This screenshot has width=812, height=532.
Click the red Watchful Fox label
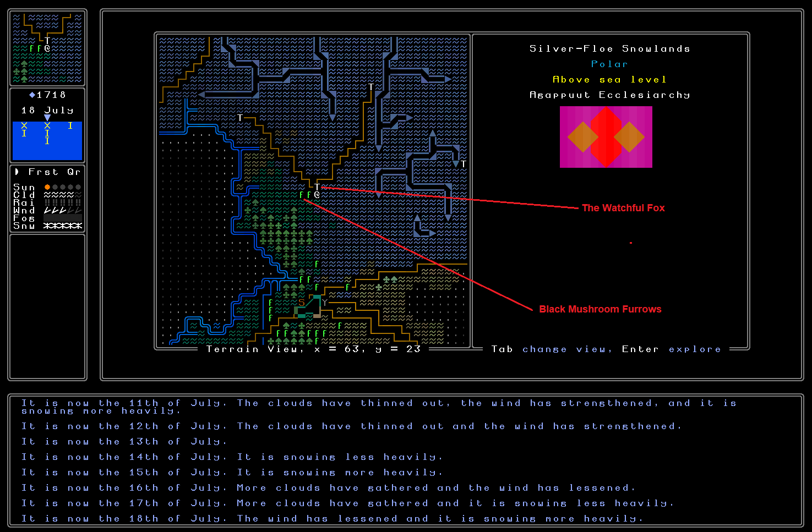(x=623, y=208)
